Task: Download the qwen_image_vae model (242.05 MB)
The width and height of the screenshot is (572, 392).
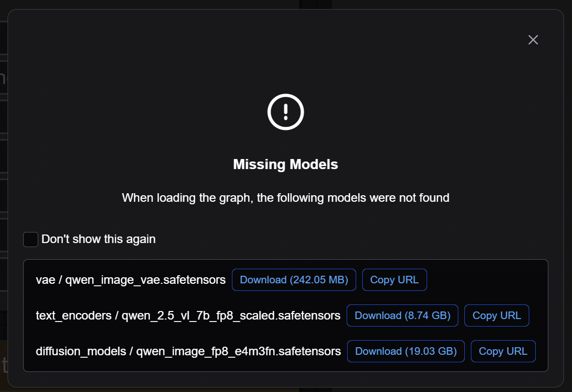Action: point(294,280)
